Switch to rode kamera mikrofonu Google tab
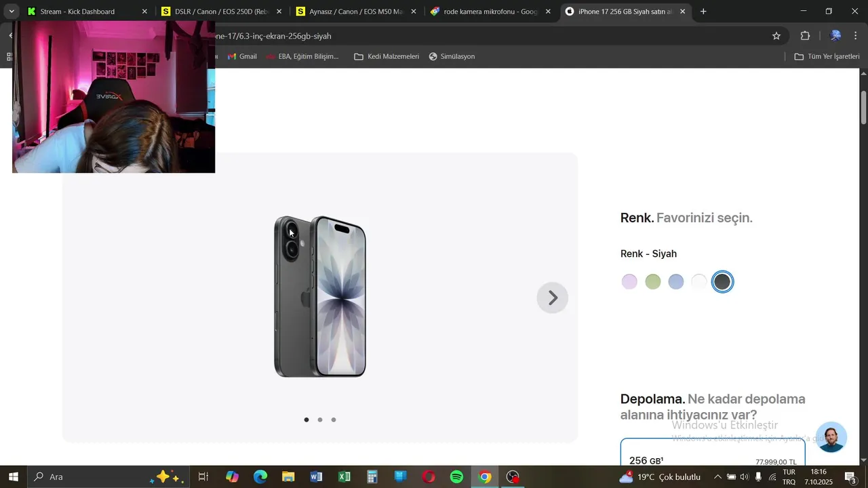 [x=490, y=12]
